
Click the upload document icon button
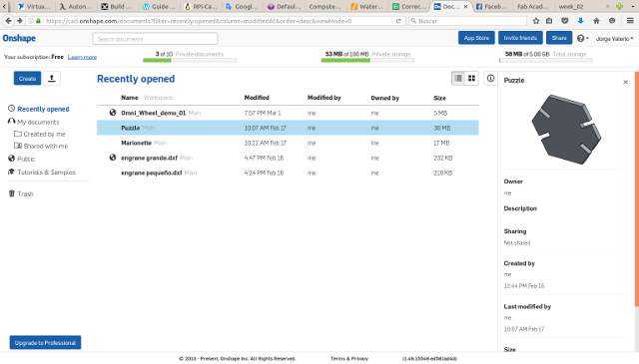pos(51,78)
